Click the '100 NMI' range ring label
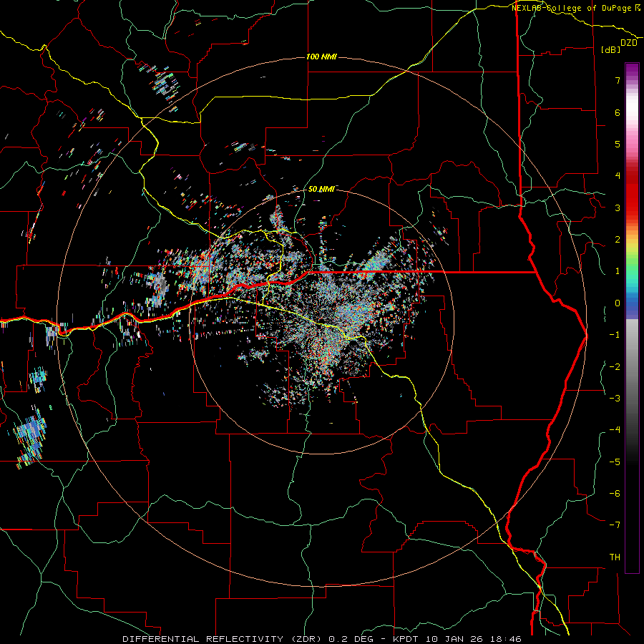The image size is (644, 644). click(x=321, y=57)
